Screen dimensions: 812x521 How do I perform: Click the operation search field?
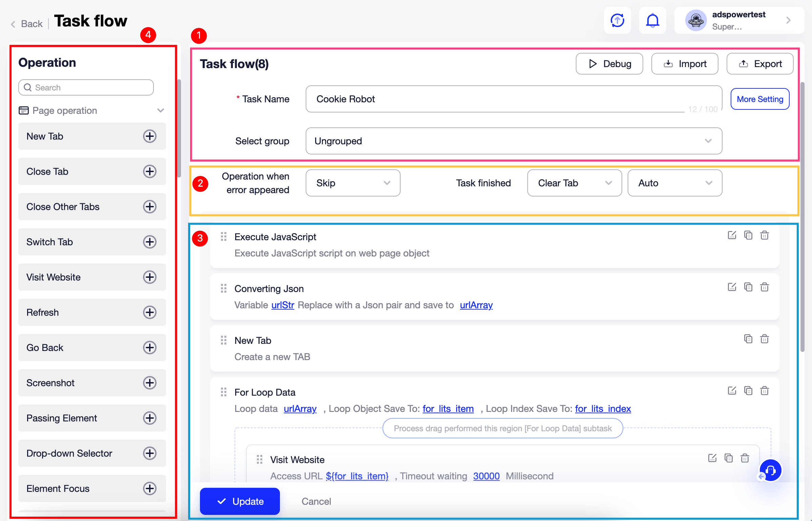tap(86, 87)
